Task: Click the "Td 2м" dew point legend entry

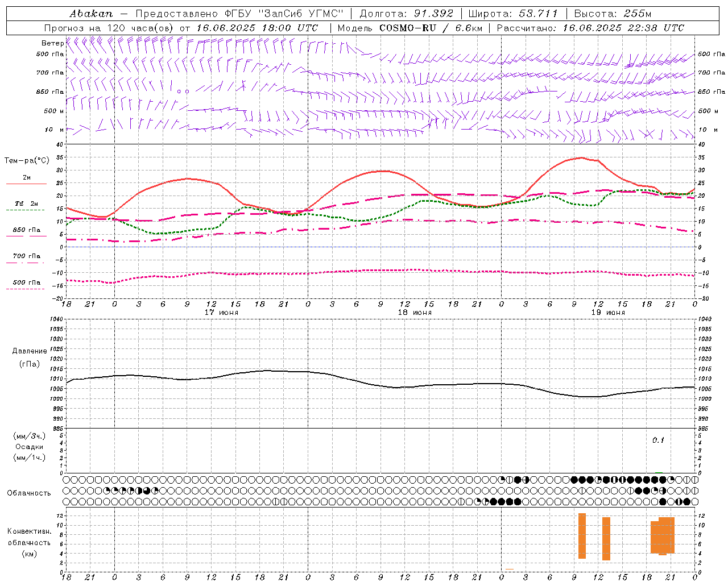Action: tap(26, 203)
